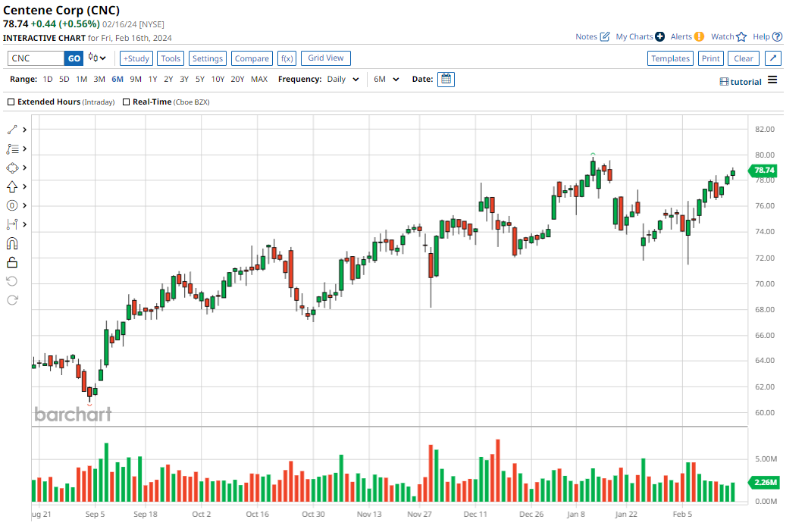Image resolution: width=805 pixels, height=532 pixels.
Task: Click the lock drawings padlock icon
Action: click(x=12, y=262)
